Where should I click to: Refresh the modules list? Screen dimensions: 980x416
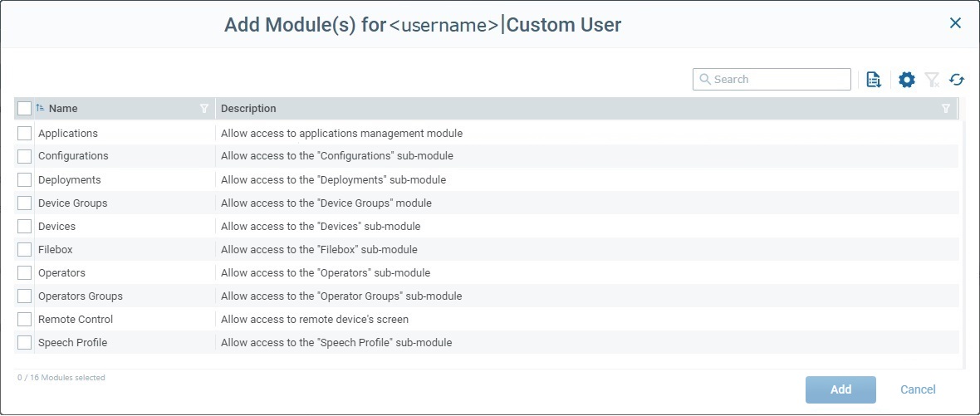click(x=957, y=80)
